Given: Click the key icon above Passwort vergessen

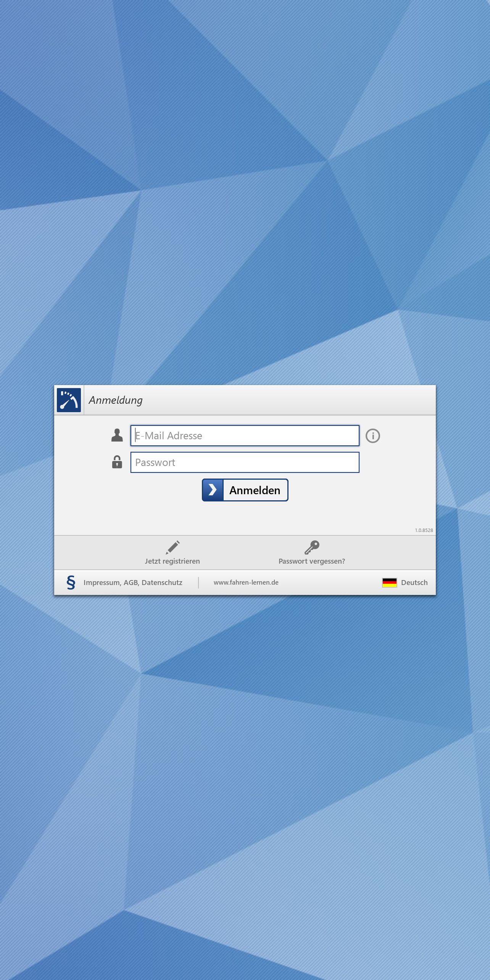Looking at the screenshot, I should pos(312,547).
